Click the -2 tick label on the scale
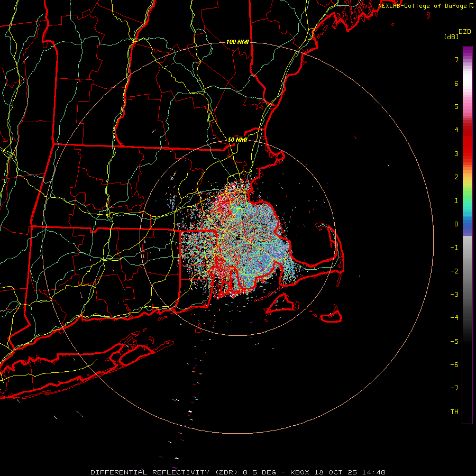The image size is (476, 476). coord(454,271)
